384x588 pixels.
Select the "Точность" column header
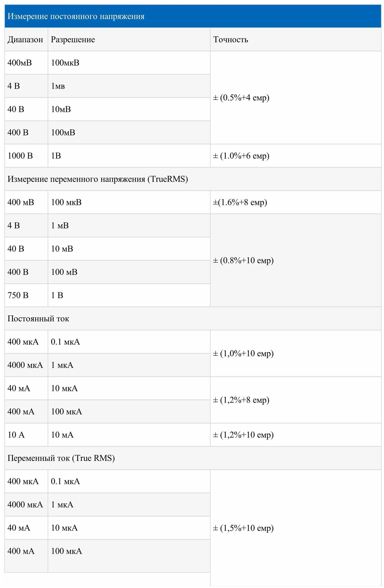tap(231, 40)
